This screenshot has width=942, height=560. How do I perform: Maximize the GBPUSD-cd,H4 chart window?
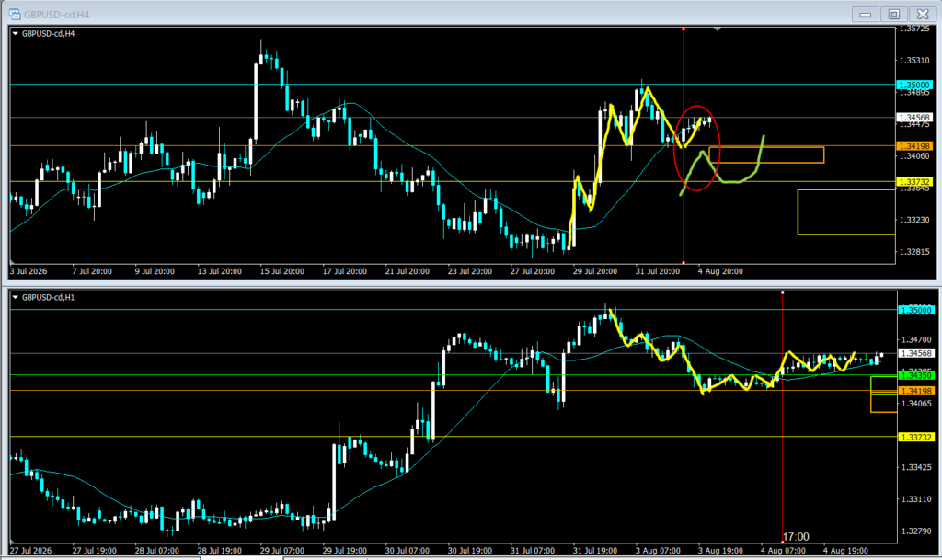coord(894,14)
